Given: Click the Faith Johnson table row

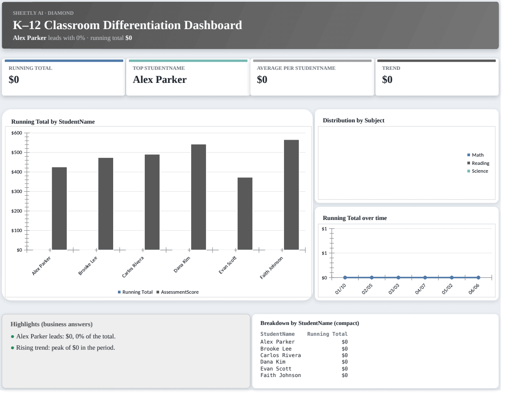Looking at the screenshot, I should point(304,375).
